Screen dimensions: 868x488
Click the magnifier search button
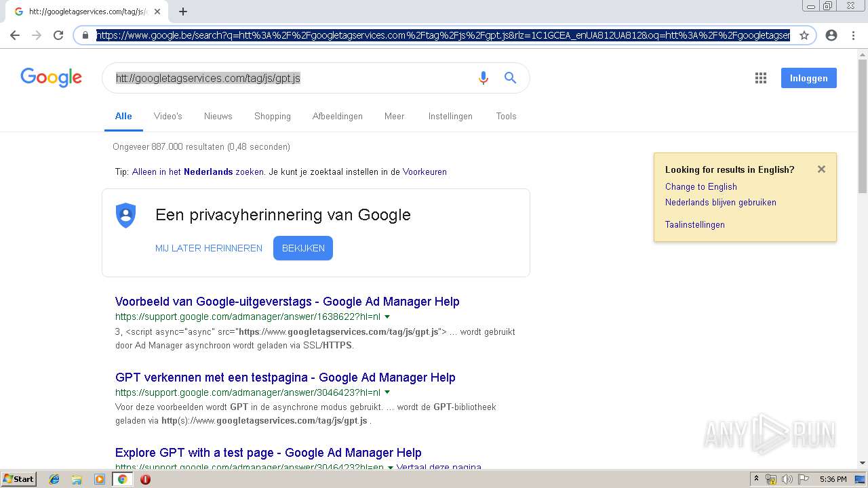pyautogui.click(x=511, y=78)
